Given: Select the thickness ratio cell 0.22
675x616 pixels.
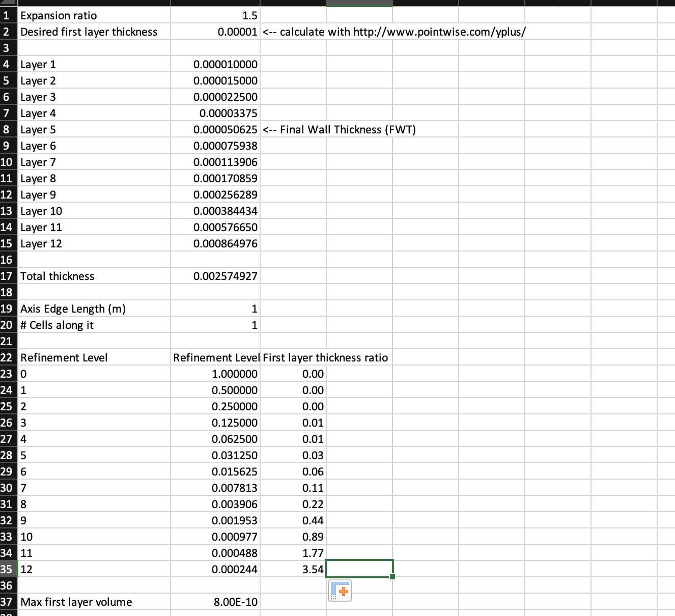Looking at the screenshot, I should click(x=293, y=505).
